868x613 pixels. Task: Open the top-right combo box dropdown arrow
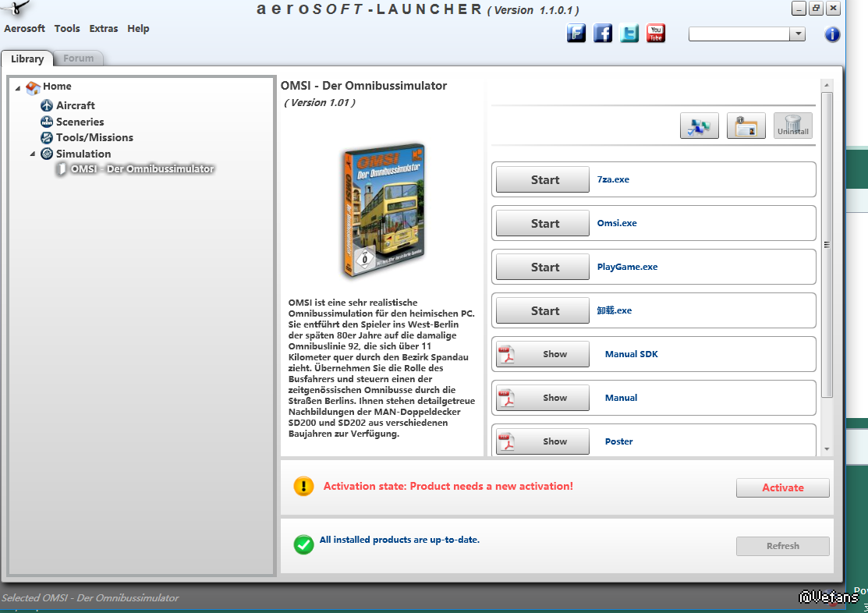(x=798, y=34)
